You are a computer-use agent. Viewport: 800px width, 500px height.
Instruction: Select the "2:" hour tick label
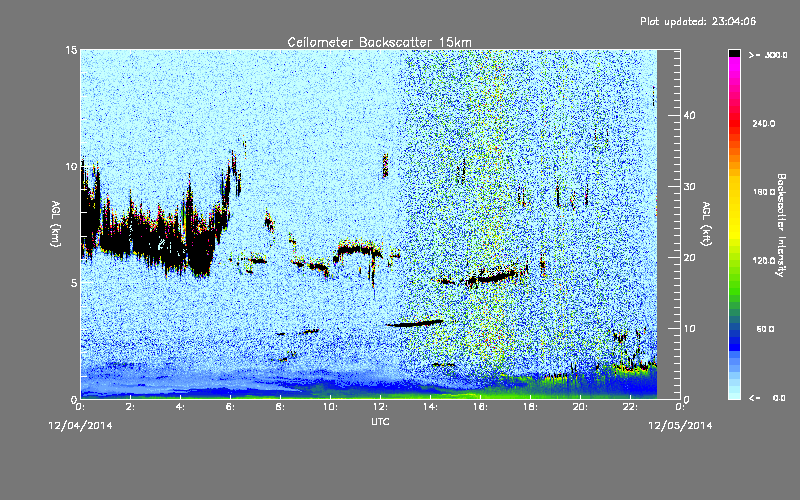(x=130, y=407)
